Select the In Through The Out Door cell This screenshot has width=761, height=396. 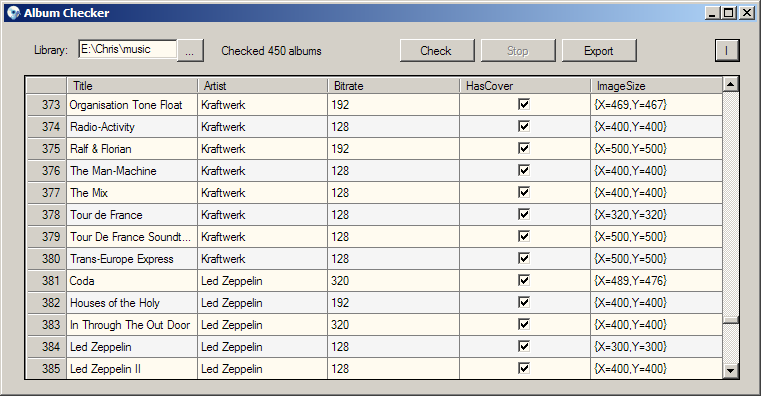[132, 325]
